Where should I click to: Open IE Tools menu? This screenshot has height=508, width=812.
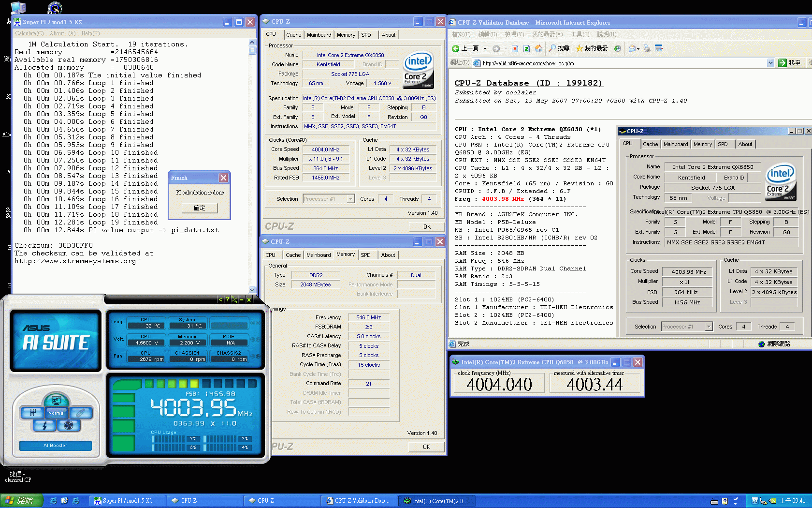(580, 34)
